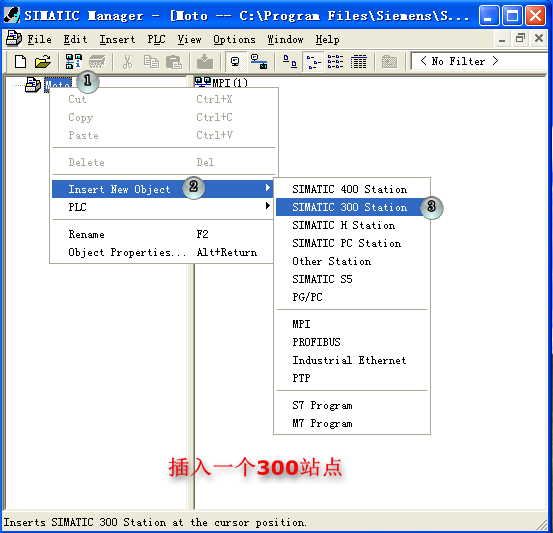Open the Edit menu
Image resolution: width=553 pixels, height=533 pixels.
point(75,39)
